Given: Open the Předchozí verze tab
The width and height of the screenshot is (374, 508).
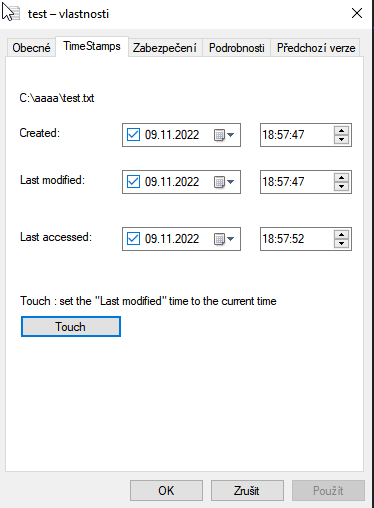Looking at the screenshot, I should (316, 48).
